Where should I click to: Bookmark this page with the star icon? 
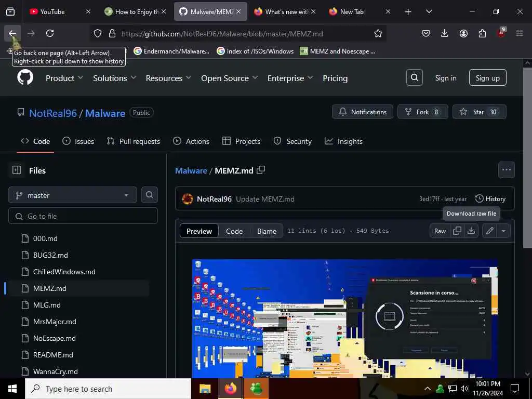[x=378, y=33]
